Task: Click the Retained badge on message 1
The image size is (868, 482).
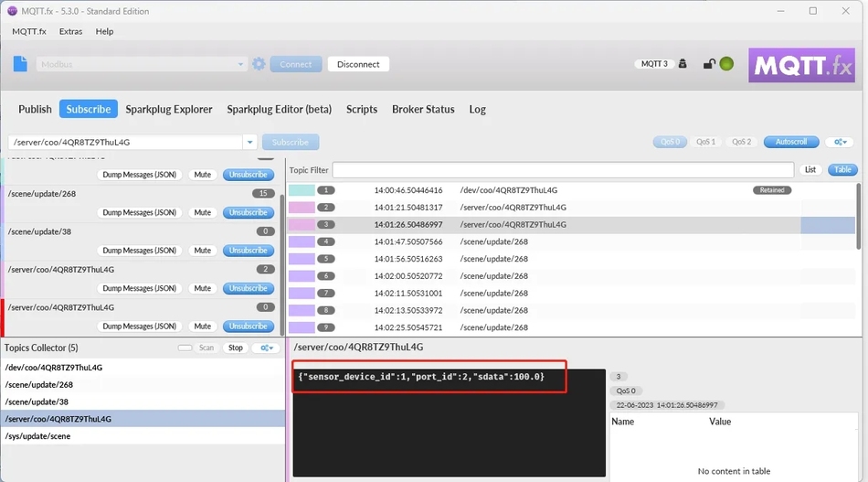Action: (772, 190)
